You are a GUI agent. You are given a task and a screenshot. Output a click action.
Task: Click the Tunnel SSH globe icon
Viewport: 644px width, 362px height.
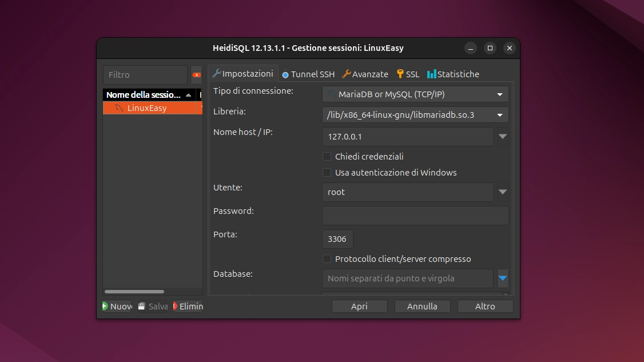pos(285,74)
